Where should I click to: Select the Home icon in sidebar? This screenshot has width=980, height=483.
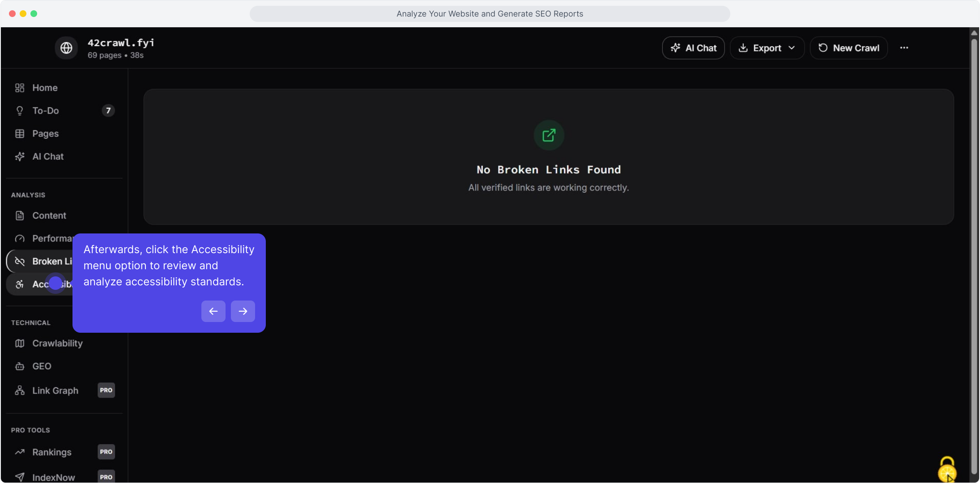click(20, 88)
